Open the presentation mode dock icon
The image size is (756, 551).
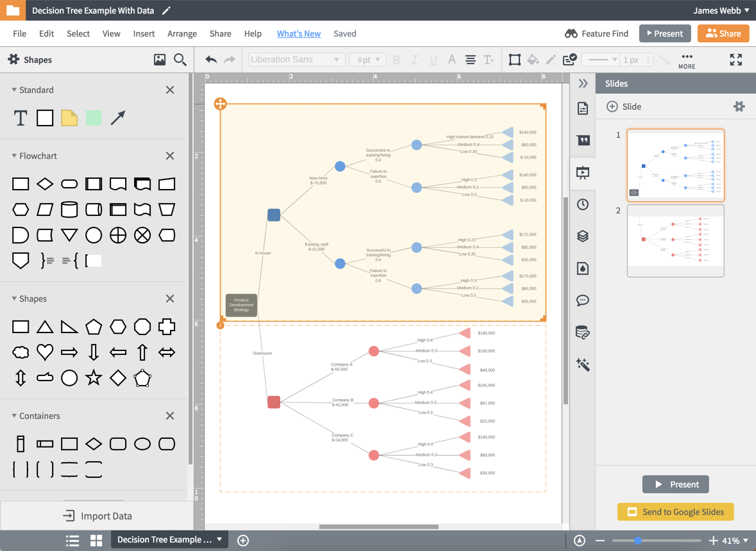coord(583,172)
